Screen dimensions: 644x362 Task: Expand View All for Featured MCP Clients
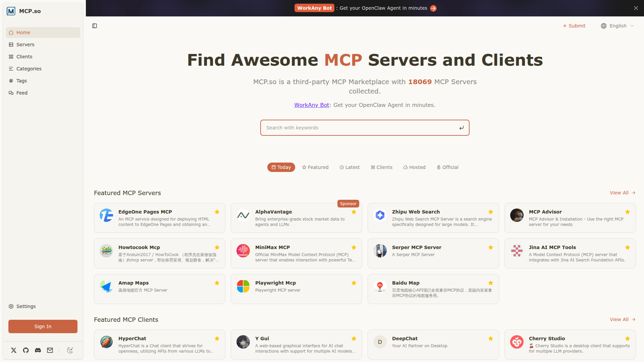[623, 319]
